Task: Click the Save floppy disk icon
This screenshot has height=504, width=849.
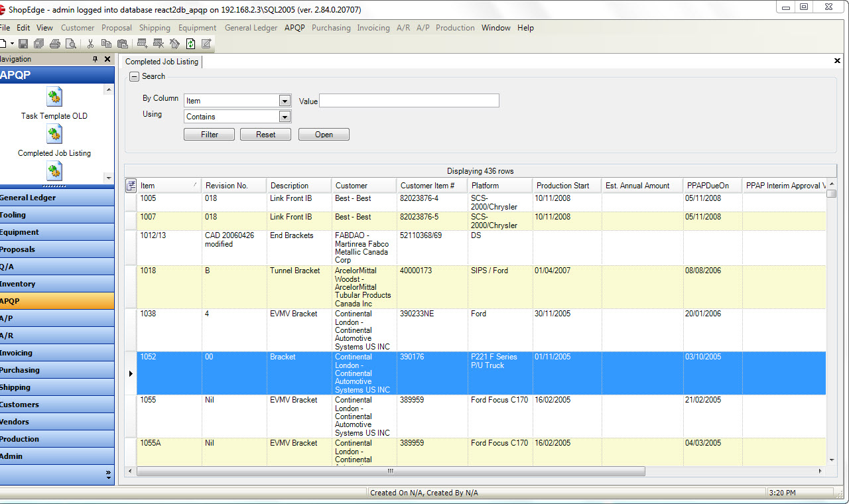Action: tap(23, 44)
